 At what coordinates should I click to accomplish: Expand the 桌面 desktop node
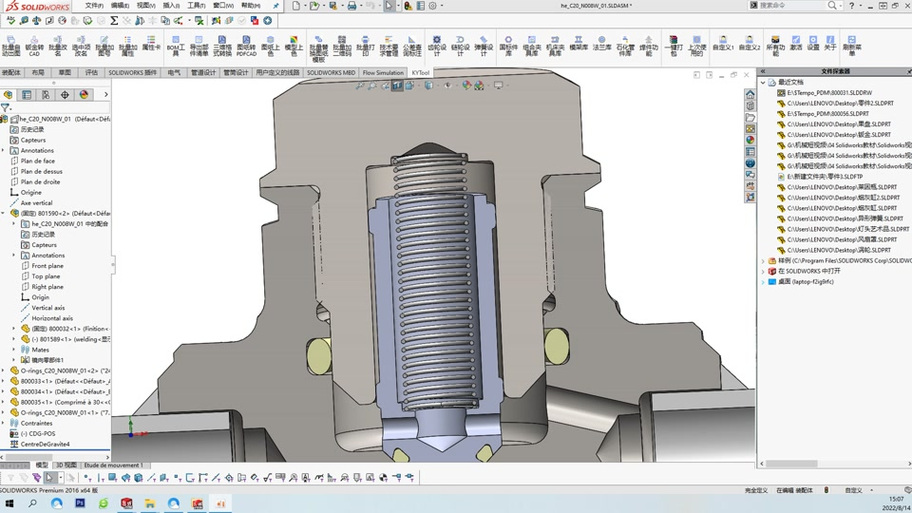click(763, 282)
